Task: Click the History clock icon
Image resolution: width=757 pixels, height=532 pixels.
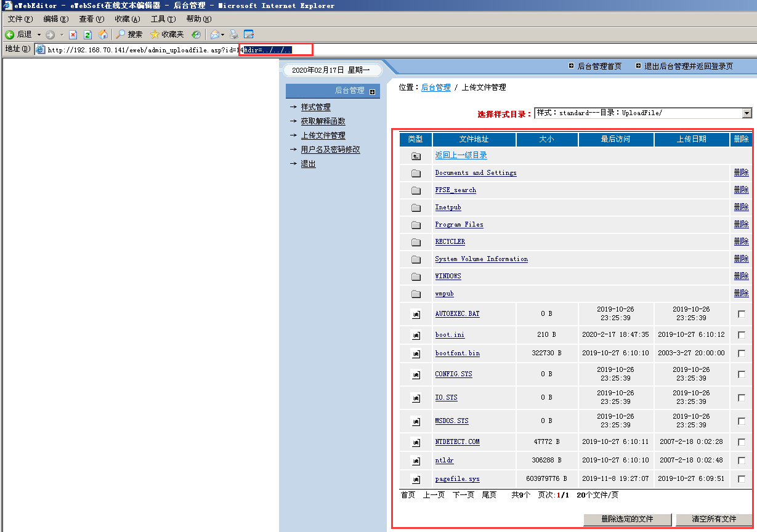Action: point(195,34)
